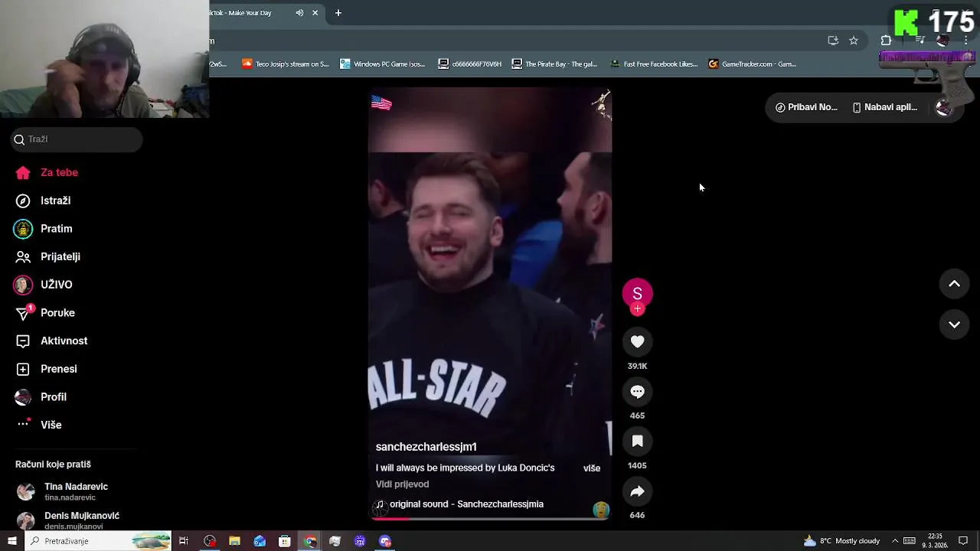Open the touch keyboard tray icon
Image resolution: width=980 pixels, height=551 pixels.
910,541
